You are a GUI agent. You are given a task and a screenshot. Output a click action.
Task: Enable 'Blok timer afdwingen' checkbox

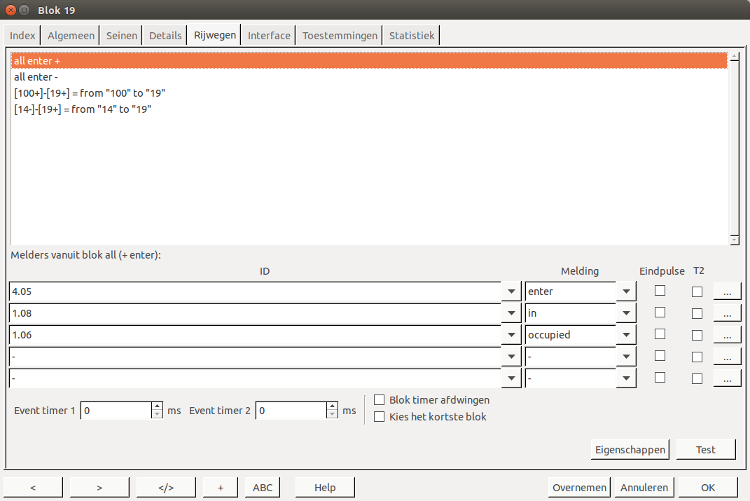[379, 400]
